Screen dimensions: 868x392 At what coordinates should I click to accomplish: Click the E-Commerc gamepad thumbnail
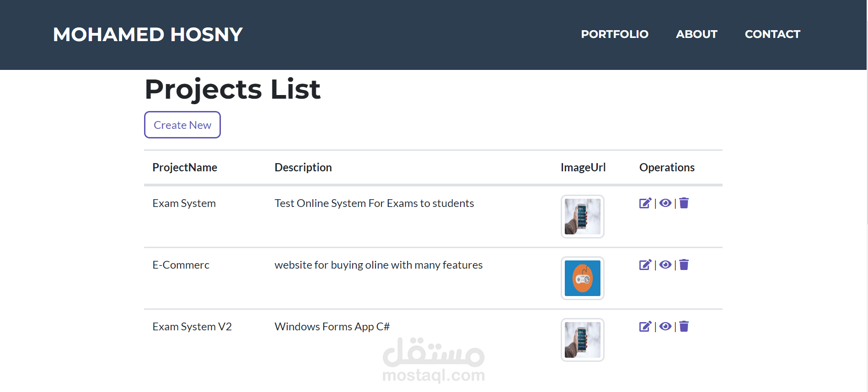(582, 278)
